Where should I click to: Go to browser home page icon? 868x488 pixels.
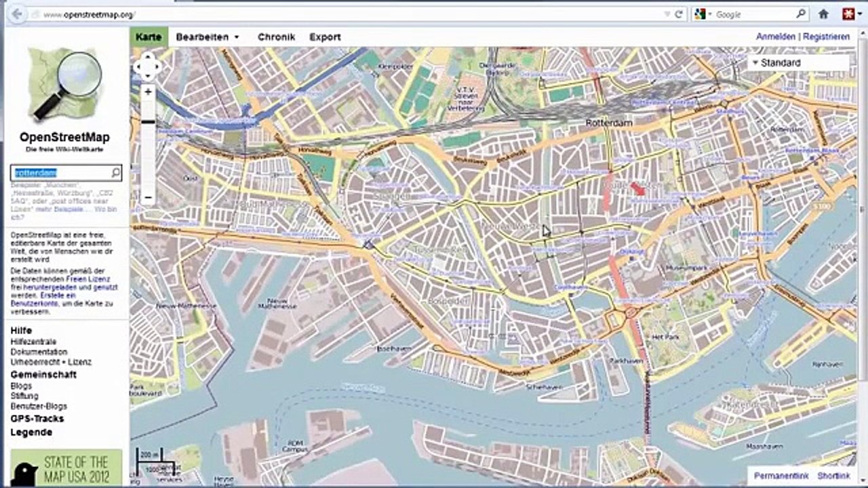tap(824, 14)
